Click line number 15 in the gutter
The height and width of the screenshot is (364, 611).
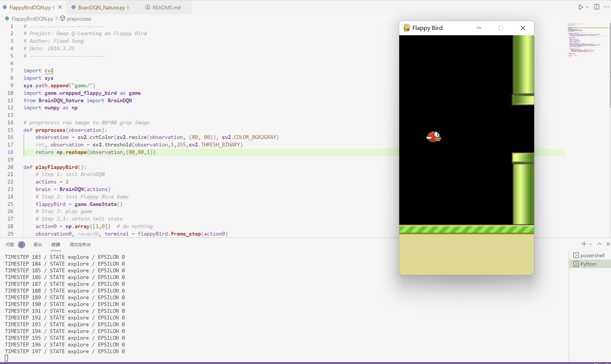(x=10, y=130)
